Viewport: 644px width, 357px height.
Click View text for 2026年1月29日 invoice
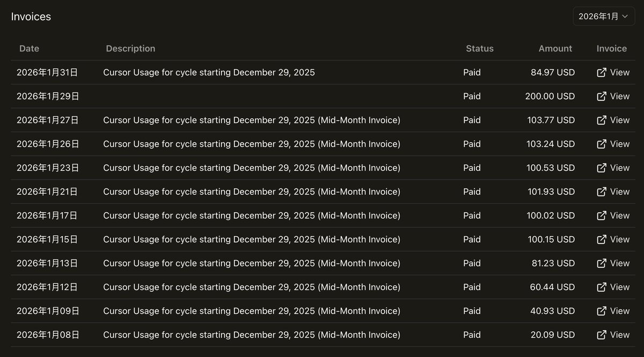point(620,96)
